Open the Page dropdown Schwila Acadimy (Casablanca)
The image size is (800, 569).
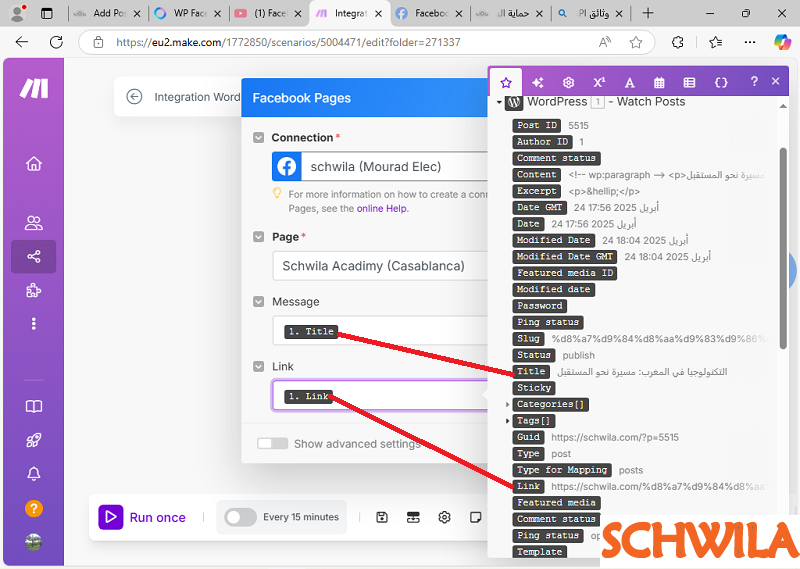click(380, 266)
